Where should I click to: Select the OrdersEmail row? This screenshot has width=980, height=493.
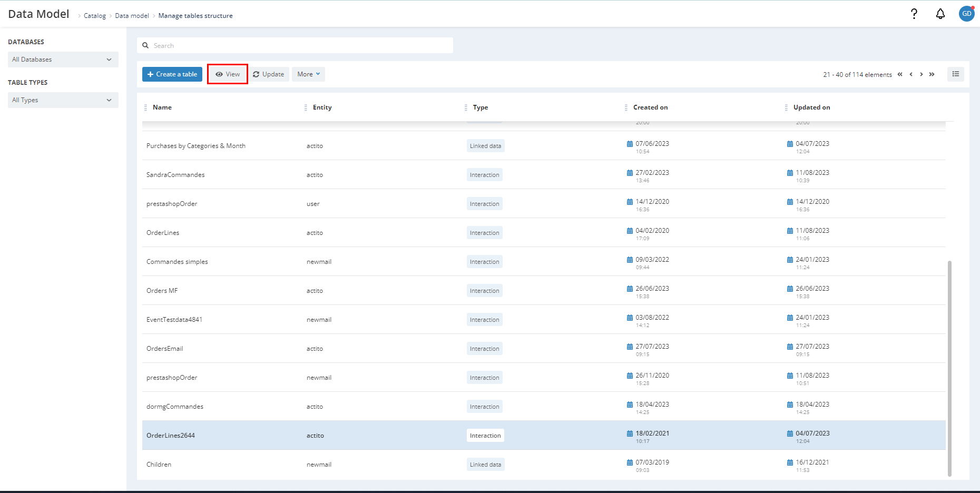[x=544, y=349]
